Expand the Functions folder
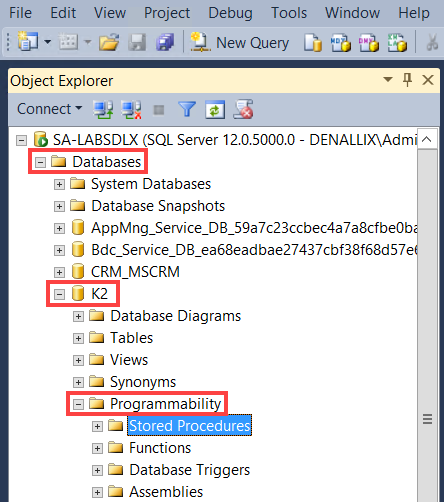 (x=97, y=448)
